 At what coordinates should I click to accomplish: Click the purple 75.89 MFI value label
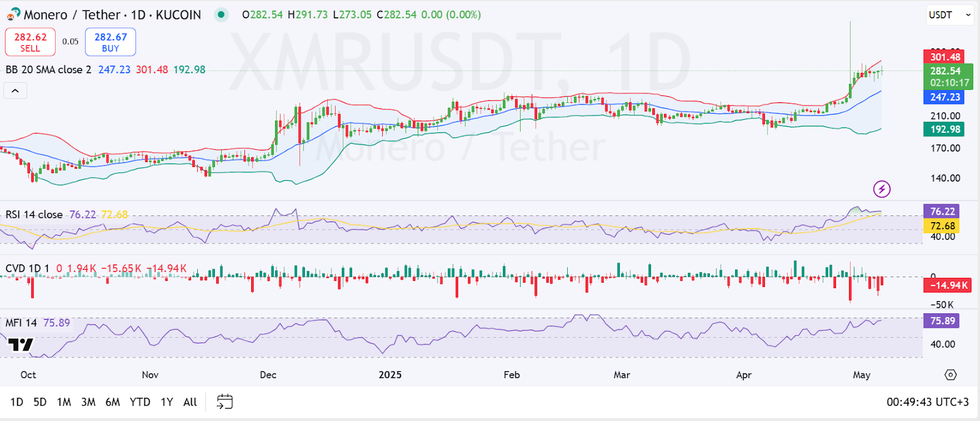[941, 321]
